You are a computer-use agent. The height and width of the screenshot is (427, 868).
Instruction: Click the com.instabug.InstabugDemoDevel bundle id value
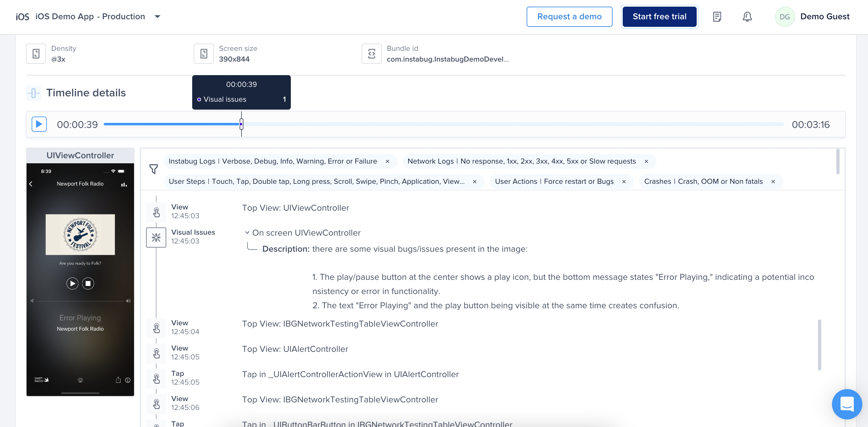pyautogui.click(x=448, y=59)
